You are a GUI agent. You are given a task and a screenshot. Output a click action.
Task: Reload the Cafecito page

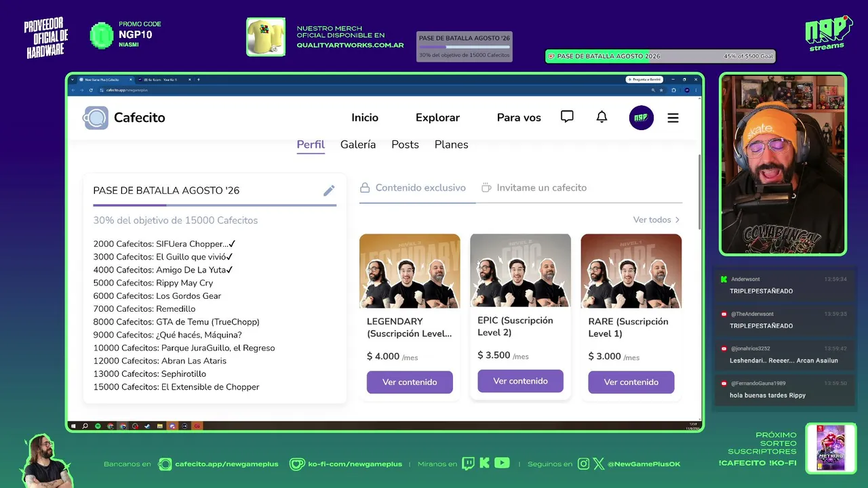click(x=91, y=90)
